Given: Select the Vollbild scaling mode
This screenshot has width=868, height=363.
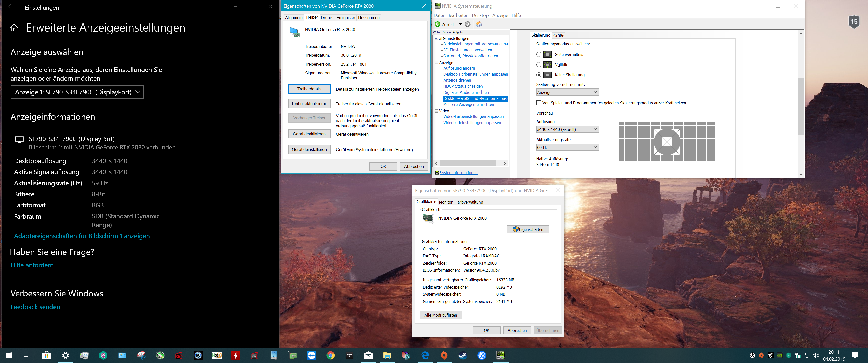Looking at the screenshot, I should coord(539,65).
